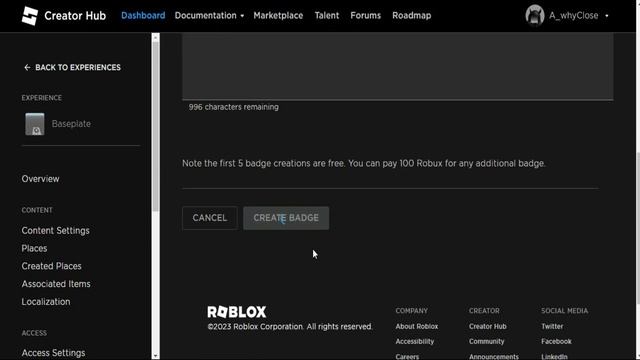Click the badge creation Robux note text
This screenshot has height=360, width=640.
[364, 163]
